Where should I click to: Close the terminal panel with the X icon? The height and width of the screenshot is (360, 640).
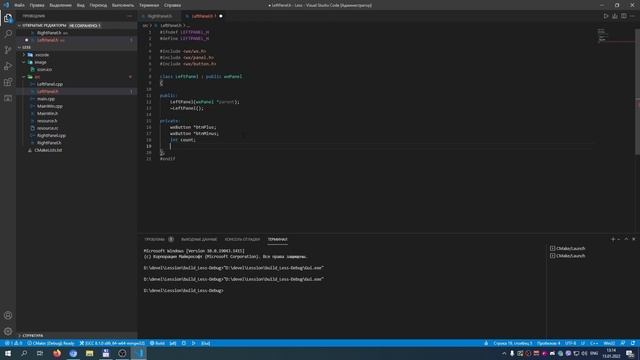point(633,239)
